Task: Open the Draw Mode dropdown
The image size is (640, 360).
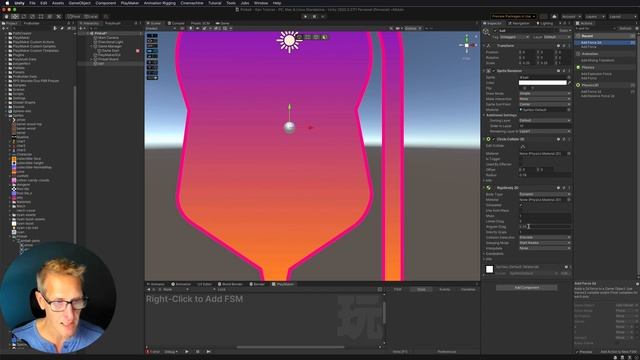Action: point(544,93)
